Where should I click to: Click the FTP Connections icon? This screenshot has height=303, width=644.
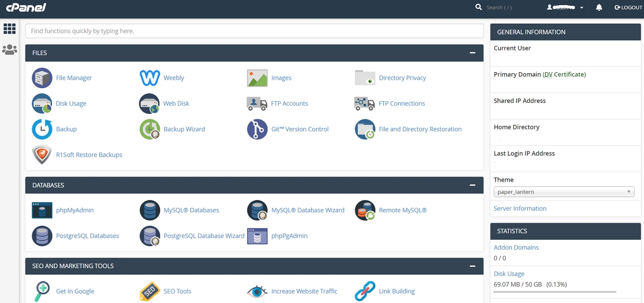click(365, 103)
